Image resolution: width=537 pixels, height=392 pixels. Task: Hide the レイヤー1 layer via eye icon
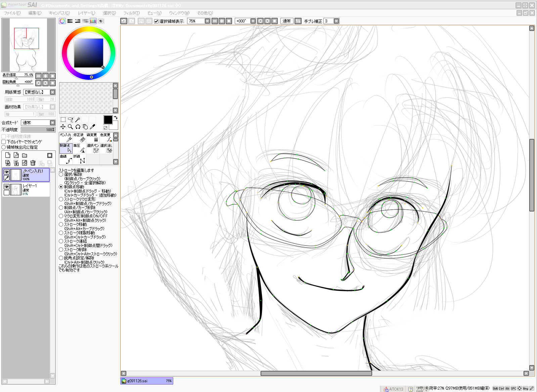[6, 187]
